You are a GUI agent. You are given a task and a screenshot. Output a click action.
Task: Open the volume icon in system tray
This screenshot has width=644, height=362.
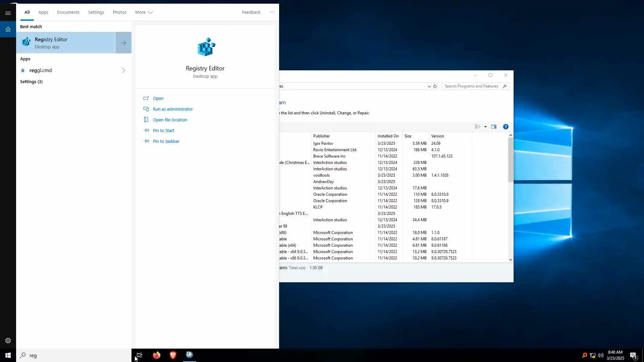click(600, 355)
